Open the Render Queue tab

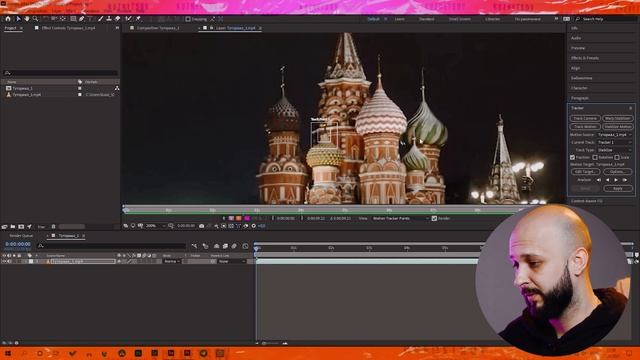[21, 236]
